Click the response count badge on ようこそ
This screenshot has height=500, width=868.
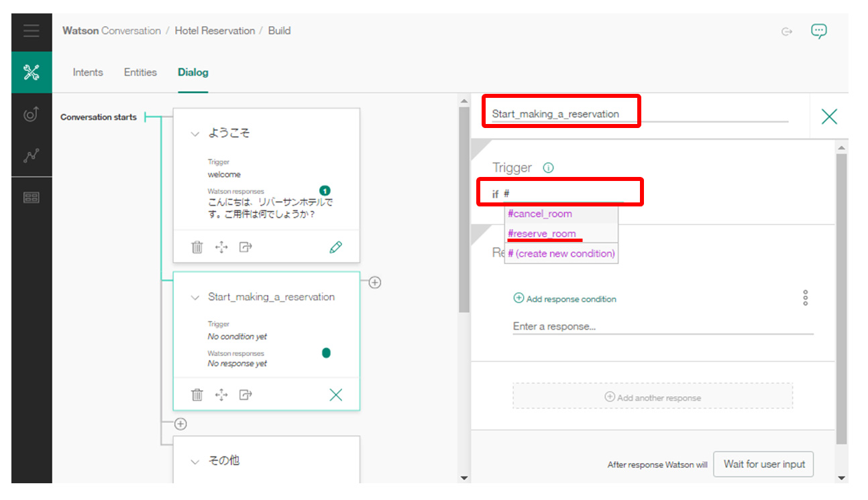(325, 191)
